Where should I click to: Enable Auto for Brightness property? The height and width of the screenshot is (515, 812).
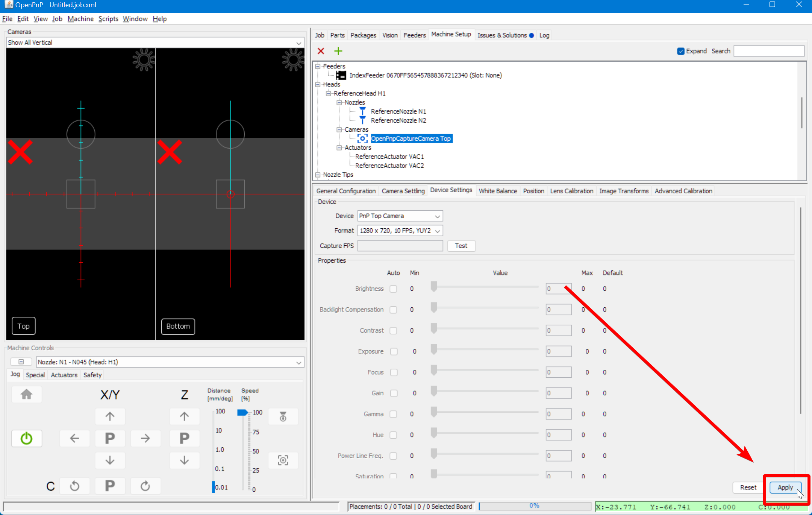[x=393, y=289]
